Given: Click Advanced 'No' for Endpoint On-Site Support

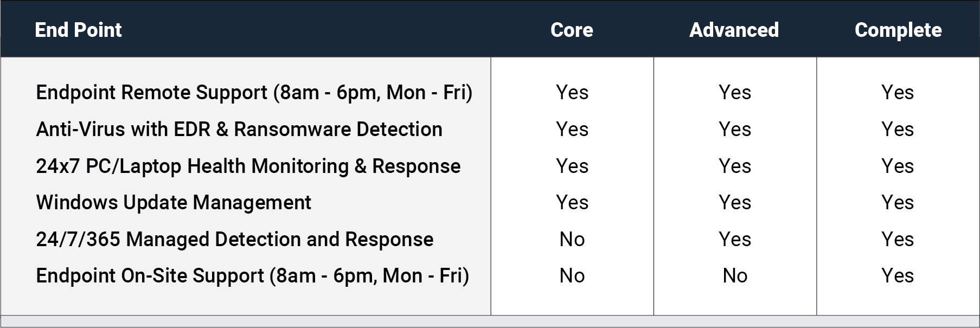Looking at the screenshot, I should point(735,276).
